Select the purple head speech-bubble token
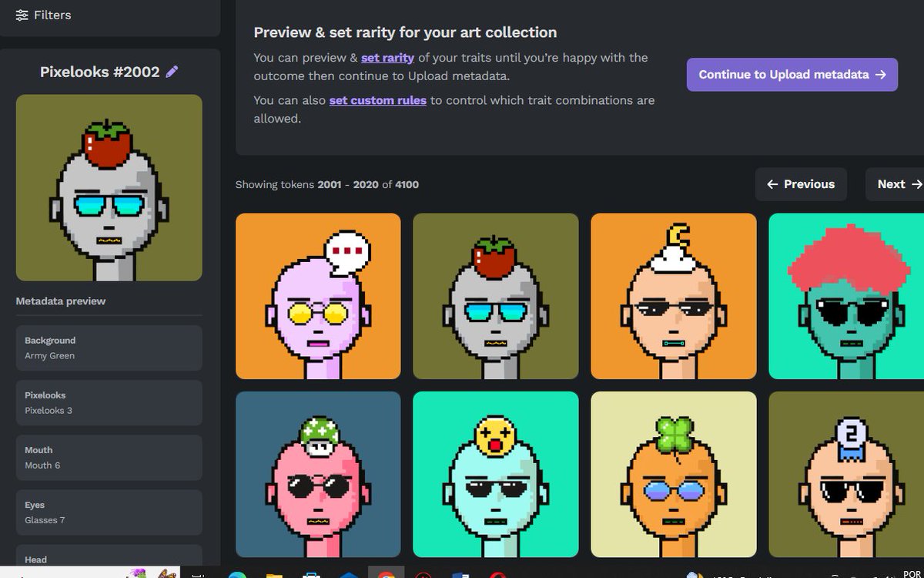 [318, 297]
